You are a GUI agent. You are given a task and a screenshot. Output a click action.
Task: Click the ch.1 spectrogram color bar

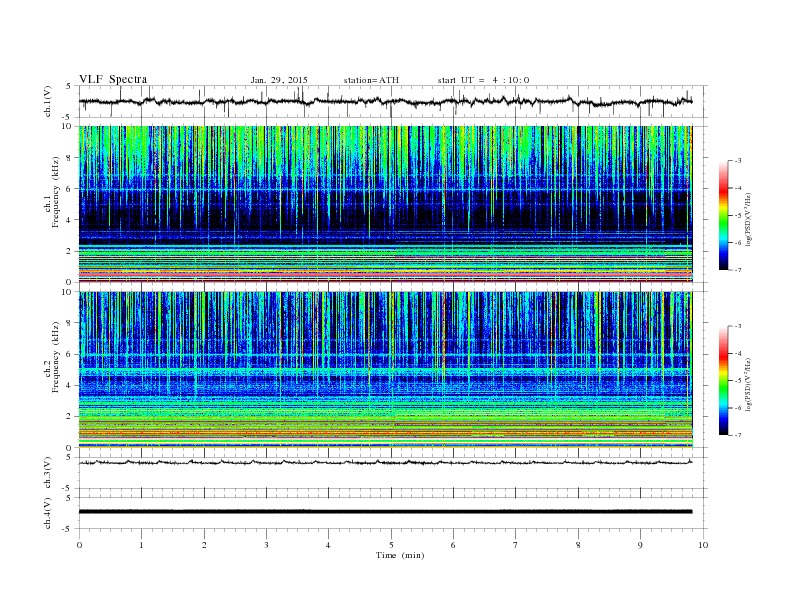[724, 215]
